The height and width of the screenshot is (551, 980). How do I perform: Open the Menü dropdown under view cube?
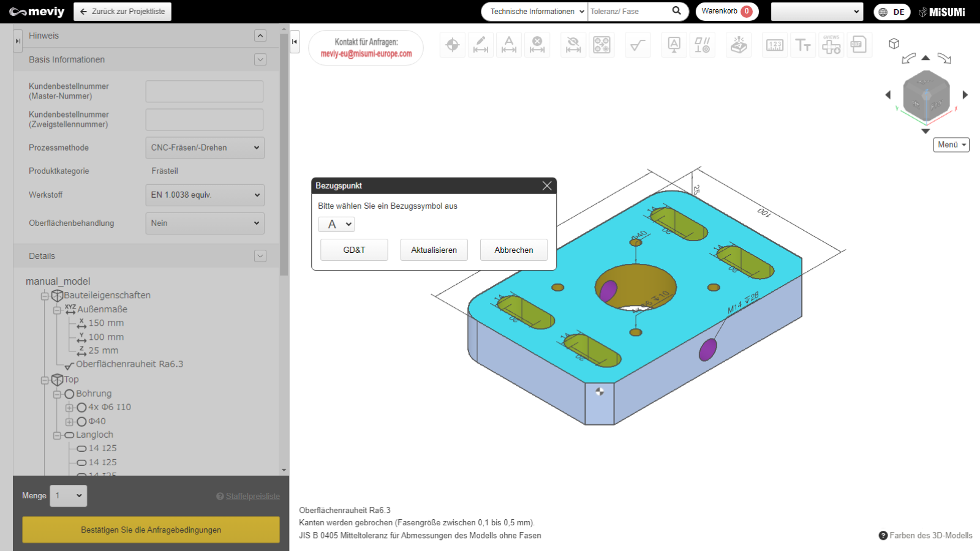coord(951,144)
